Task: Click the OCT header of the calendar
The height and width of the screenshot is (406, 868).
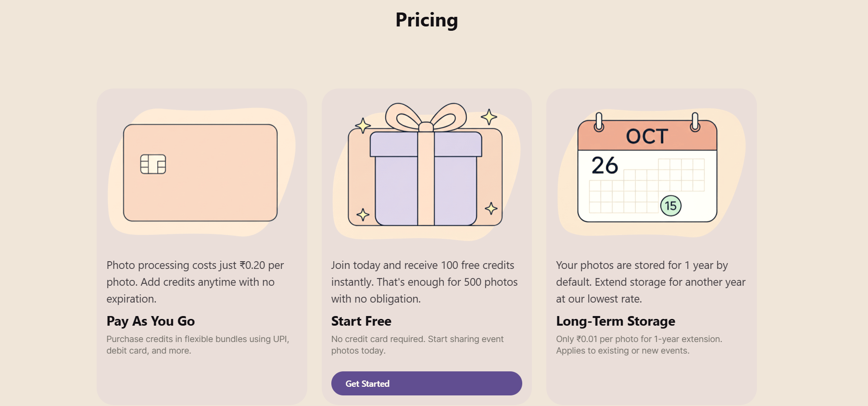Action: 647,137
